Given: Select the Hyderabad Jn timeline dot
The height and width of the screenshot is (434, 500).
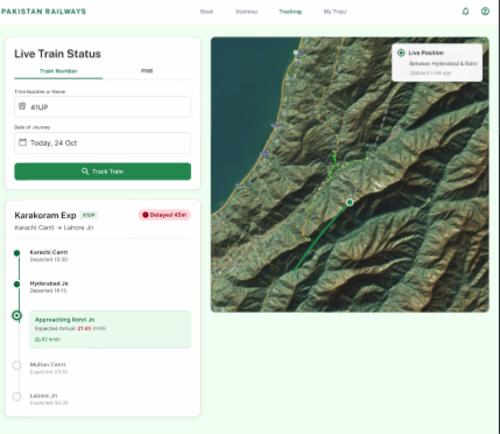Looking at the screenshot, I should tap(17, 284).
